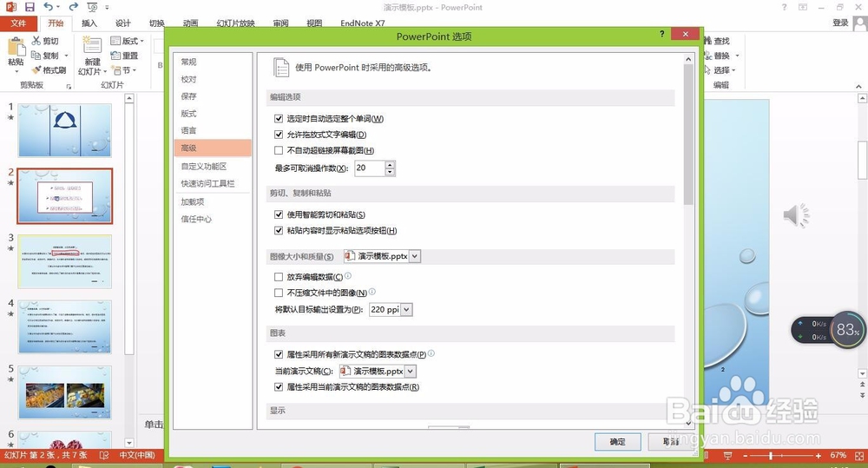The height and width of the screenshot is (468, 868).
Task: Select slide 1 thumbnail
Action: click(x=65, y=130)
